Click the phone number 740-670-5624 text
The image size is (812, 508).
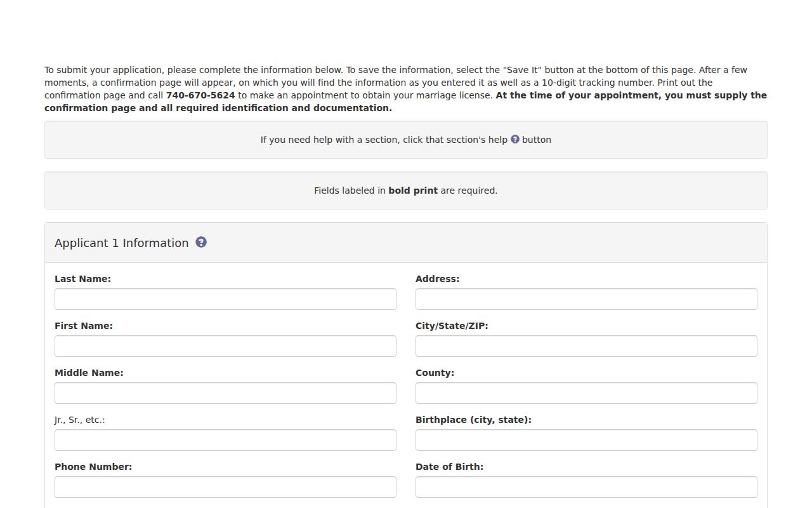coord(200,95)
